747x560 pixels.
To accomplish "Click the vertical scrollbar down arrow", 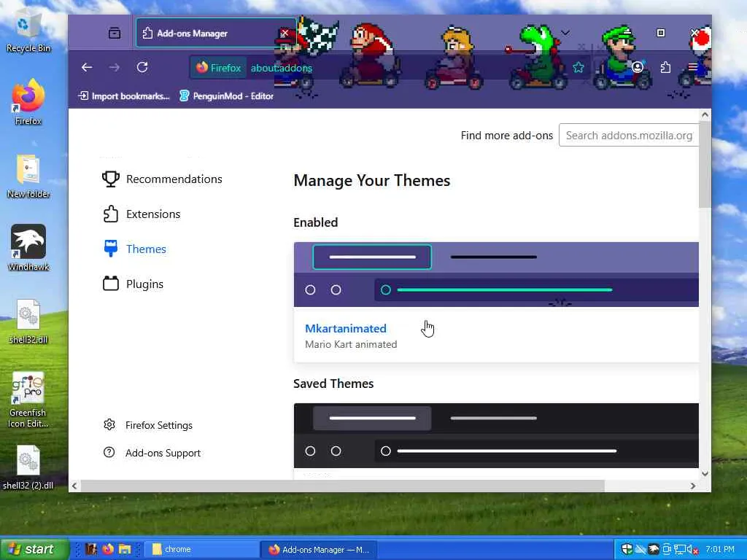I will point(705,474).
